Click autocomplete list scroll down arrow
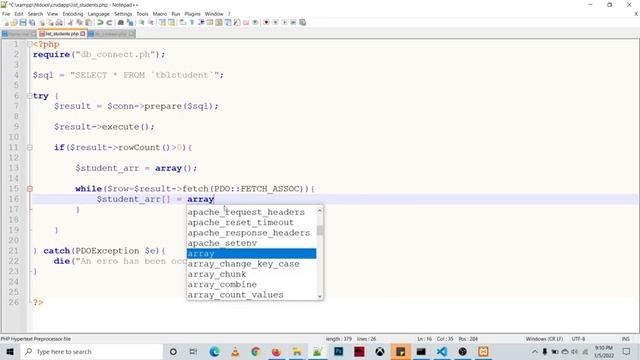The height and width of the screenshot is (360, 640). click(320, 296)
